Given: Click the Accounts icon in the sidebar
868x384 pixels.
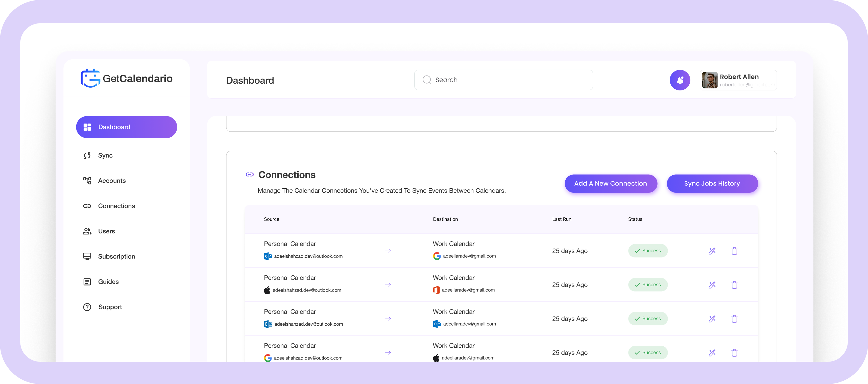Looking at the screenshot, I should (87, 181).
